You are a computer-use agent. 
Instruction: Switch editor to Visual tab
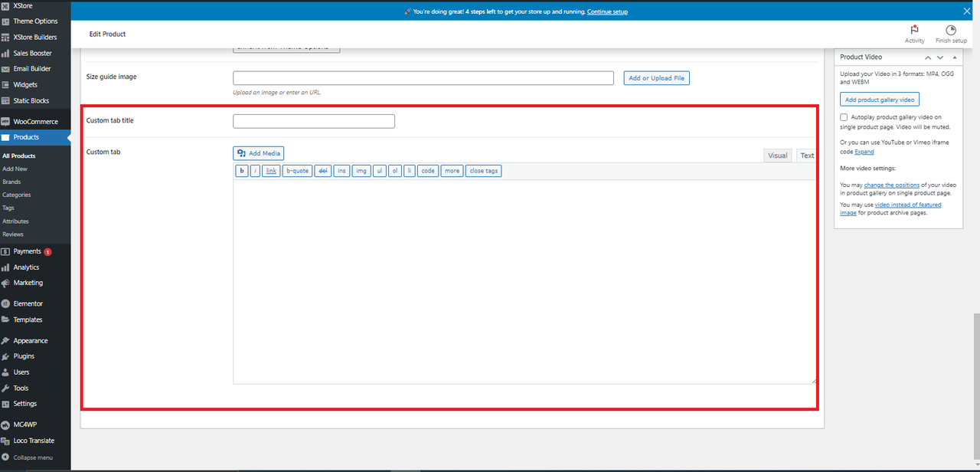point(778,156)
